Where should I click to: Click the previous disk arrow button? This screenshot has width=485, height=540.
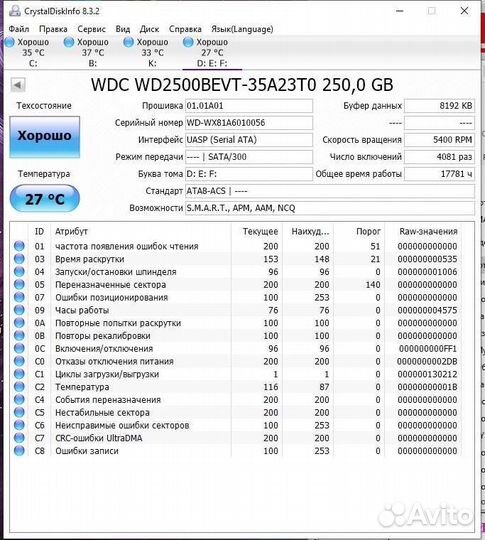[18, 84]
